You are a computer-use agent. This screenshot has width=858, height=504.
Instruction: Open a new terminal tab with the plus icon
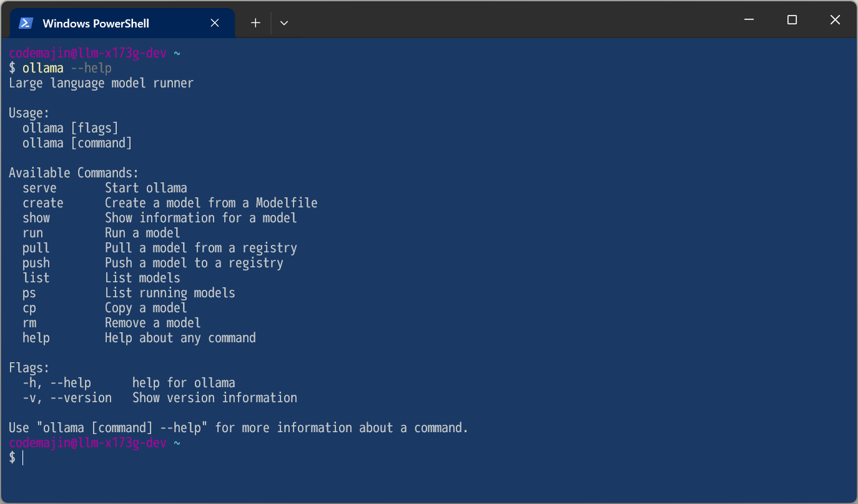coord(255,22)
